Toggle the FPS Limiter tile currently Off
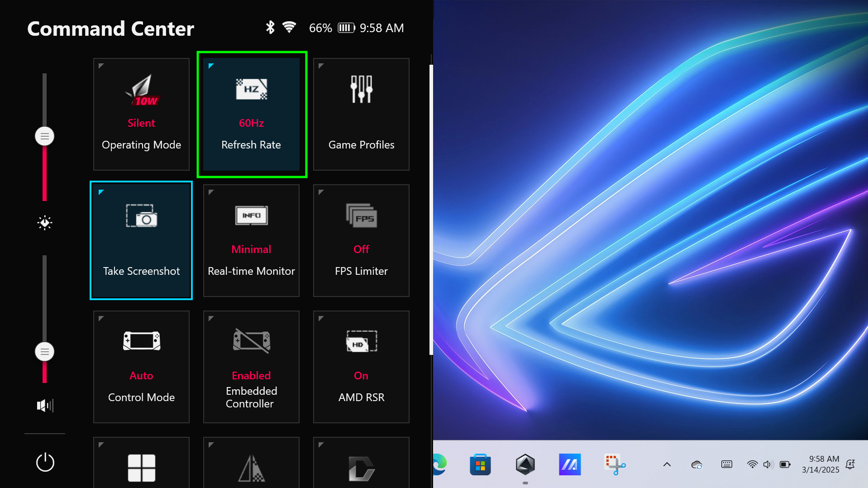This screenshot has height=488, width=868. pyautogui.click(x=361, y=240)
